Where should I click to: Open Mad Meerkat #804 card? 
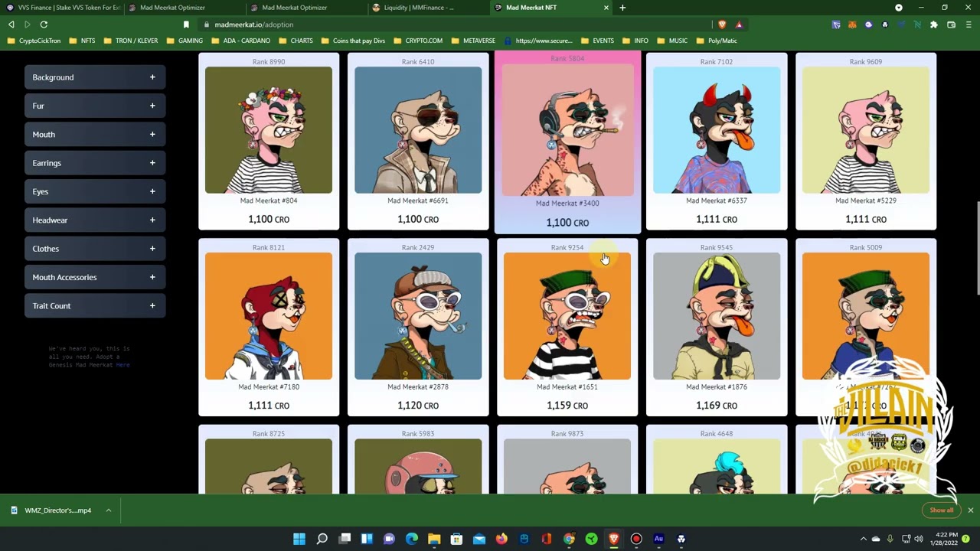click(269, 142)
